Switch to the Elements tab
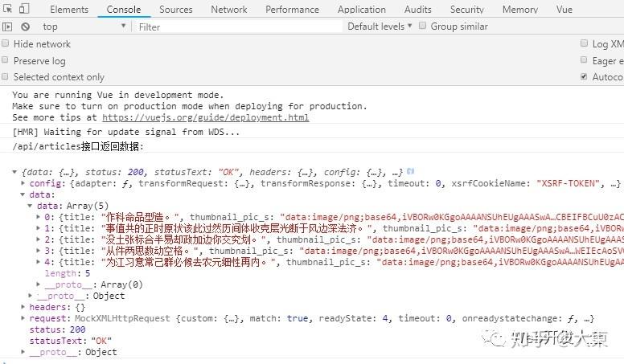This screenshot has width=624, height=364. [69, 10]
